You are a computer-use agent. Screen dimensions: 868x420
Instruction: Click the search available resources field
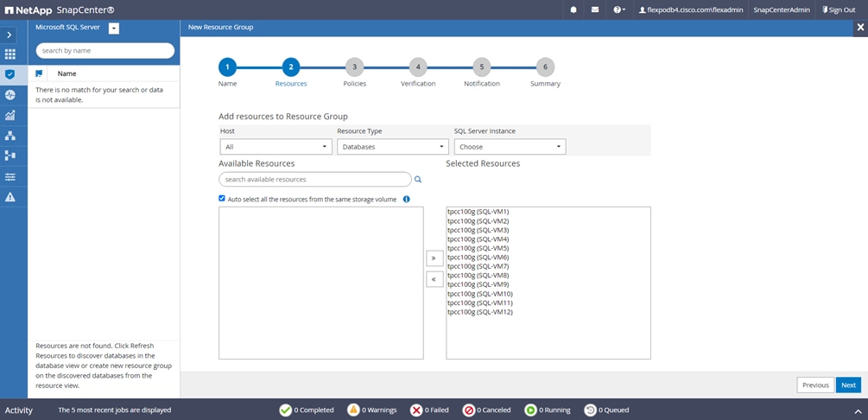(315, 180)
